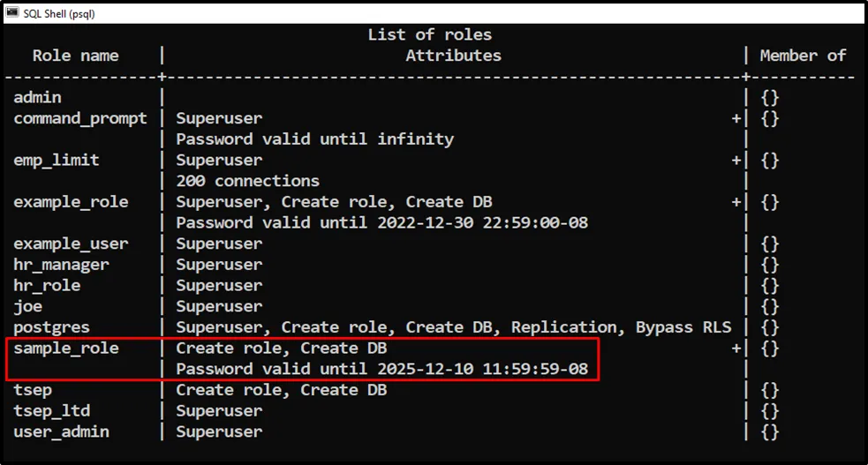Click the "Attributes" column header
Viewport: 868px width, 465px height.
coord(453,56)
